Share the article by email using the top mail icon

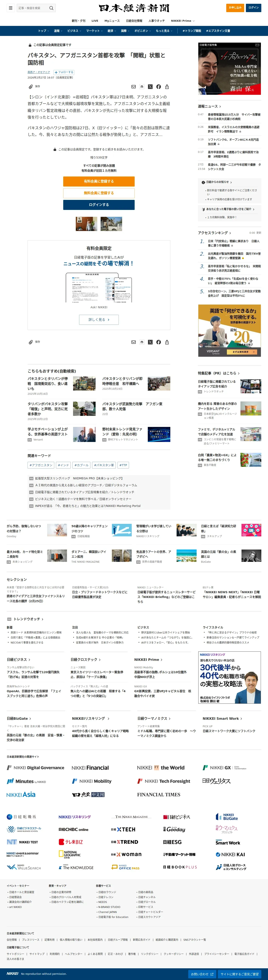click(x=133, y=87)
